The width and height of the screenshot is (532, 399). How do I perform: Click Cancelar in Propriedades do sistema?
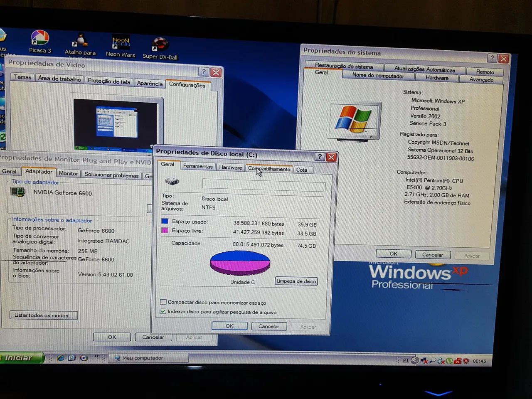pos(432,255)
